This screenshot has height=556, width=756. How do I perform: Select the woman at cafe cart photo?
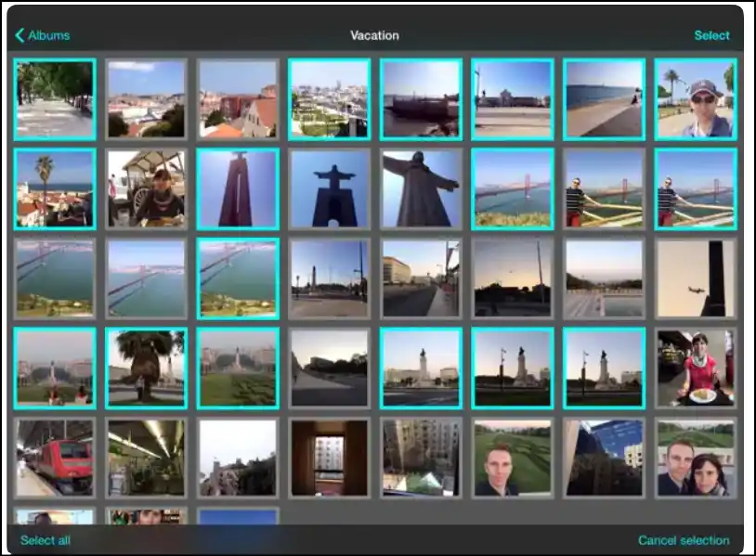tap(146, 188)
